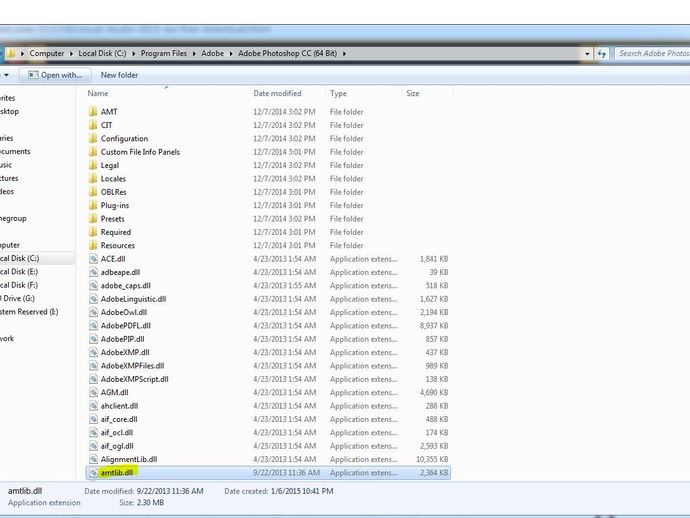Expand arrow after Local Disk (C:) breadcrumb
Screen dimensions: 690x518
pos(133,53)
